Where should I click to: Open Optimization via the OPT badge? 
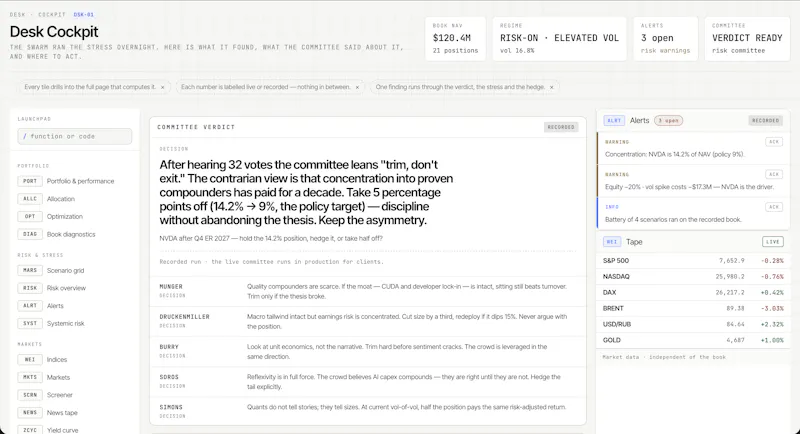30,216
